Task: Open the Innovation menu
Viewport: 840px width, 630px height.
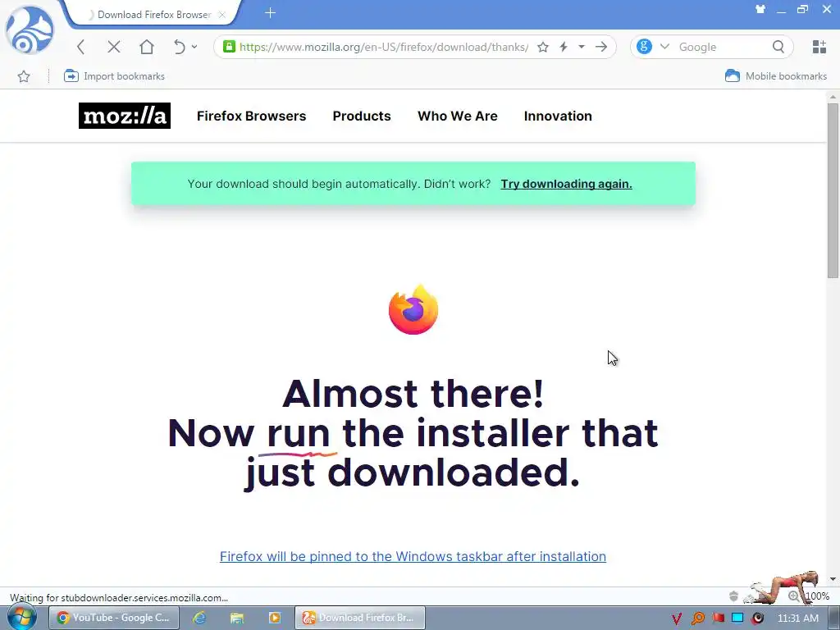Action: (558, 116)
